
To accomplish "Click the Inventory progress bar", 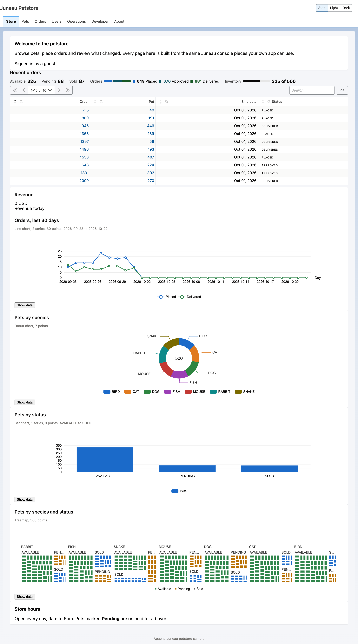I will tap(256, 81).
